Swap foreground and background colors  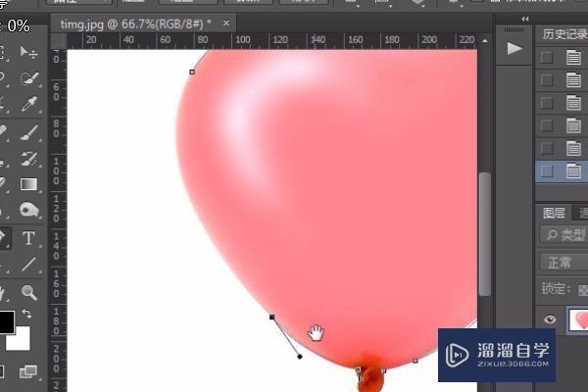[26, 314]
